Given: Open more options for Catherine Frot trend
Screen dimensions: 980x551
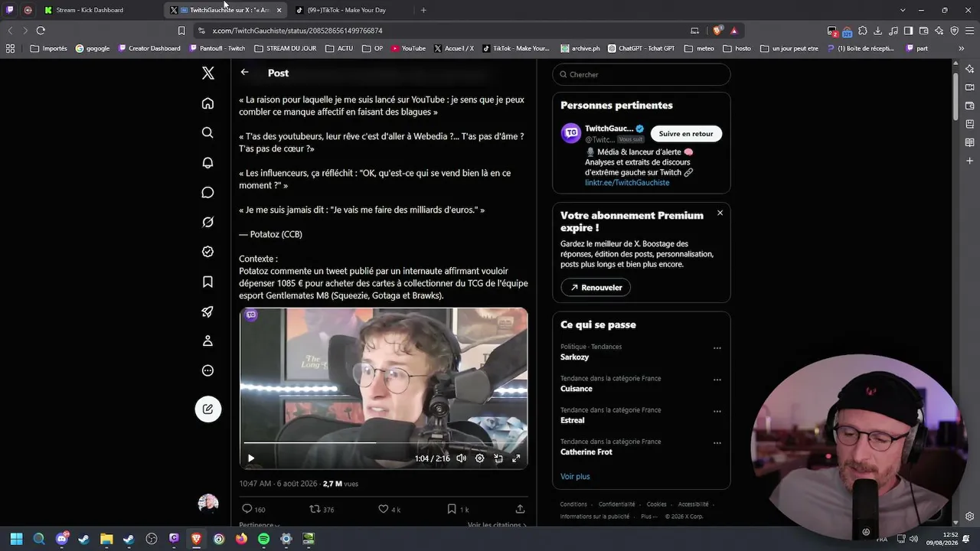Looking at the screenshot, I should [717, 443].
